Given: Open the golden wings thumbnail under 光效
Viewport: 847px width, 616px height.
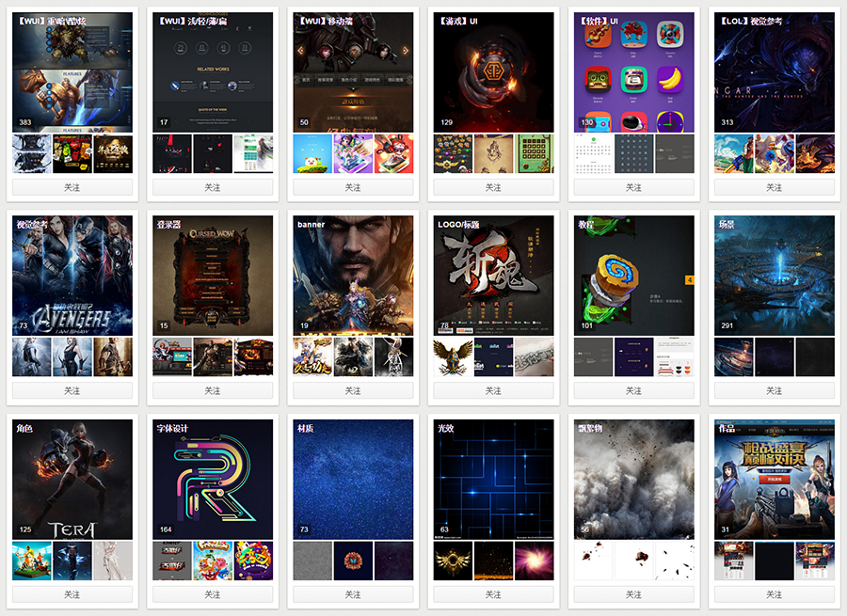Looking at the screenshot, I should [x=453, y=561].
